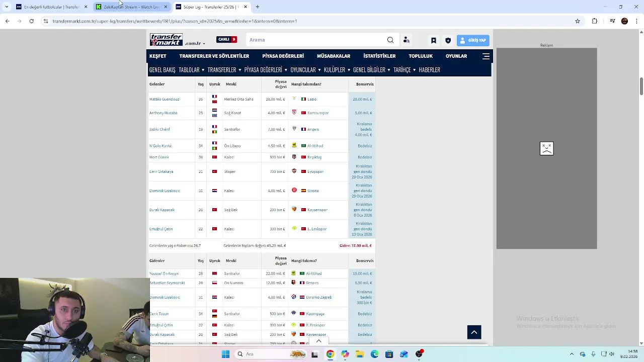Open GENEL BAKIŞ link
The height and width of the screenshot is (362, 644).
click(163, 70)
